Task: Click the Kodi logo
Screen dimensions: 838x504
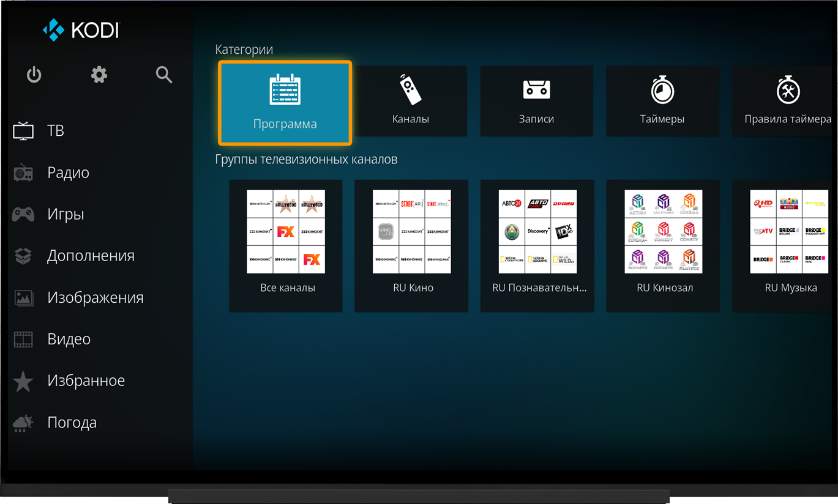Action: click(81, 29)
